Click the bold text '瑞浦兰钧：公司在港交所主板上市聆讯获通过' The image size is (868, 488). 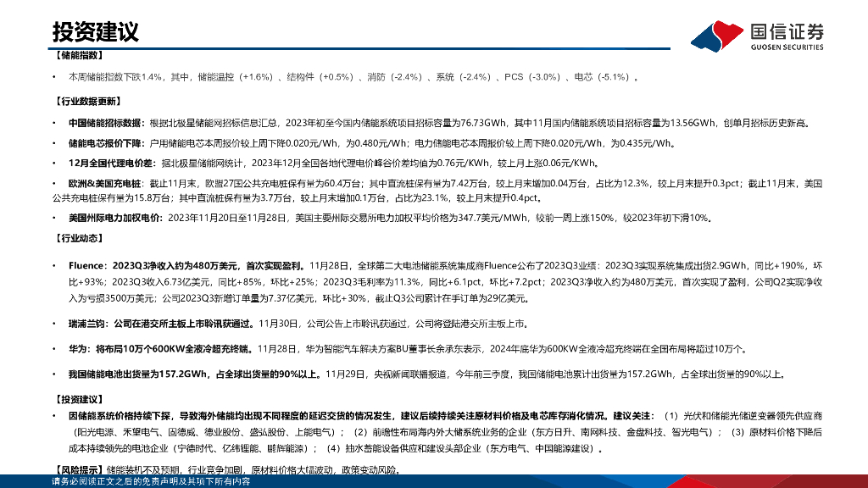[x=160, y=324]
